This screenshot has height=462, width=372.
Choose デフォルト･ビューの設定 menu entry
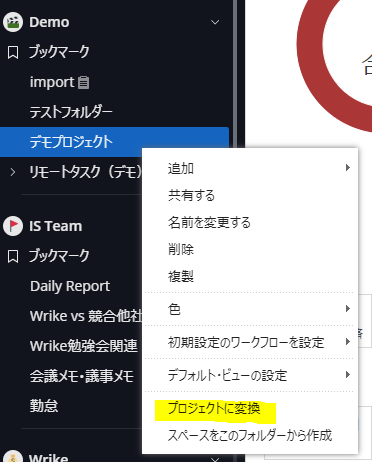227,376
